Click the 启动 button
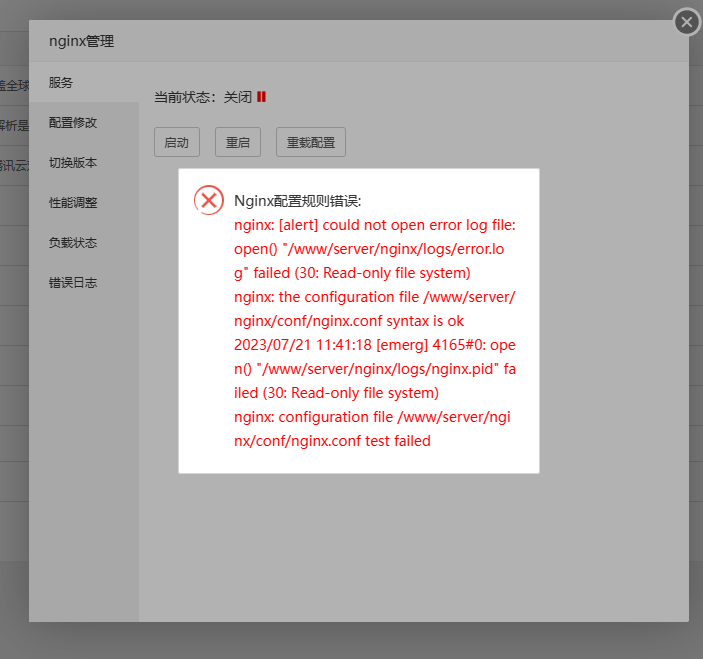This screenshot has height=659, width=703. (177, 142)
